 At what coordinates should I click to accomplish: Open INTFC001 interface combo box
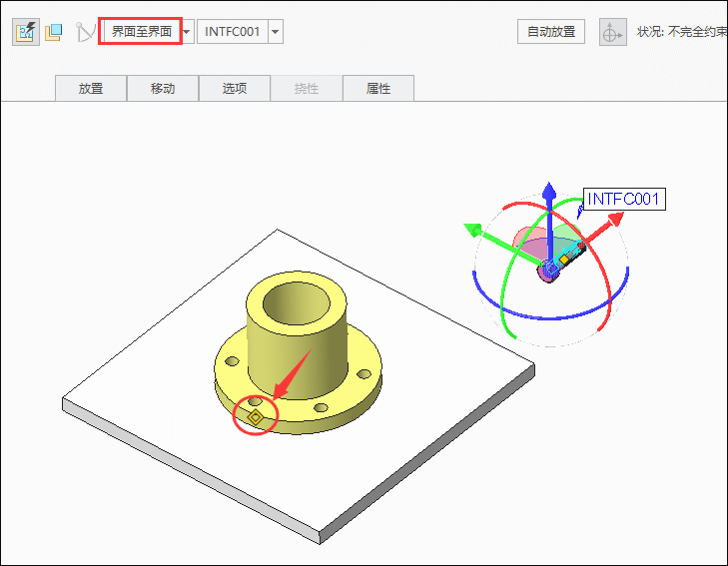tap(232, 32)
